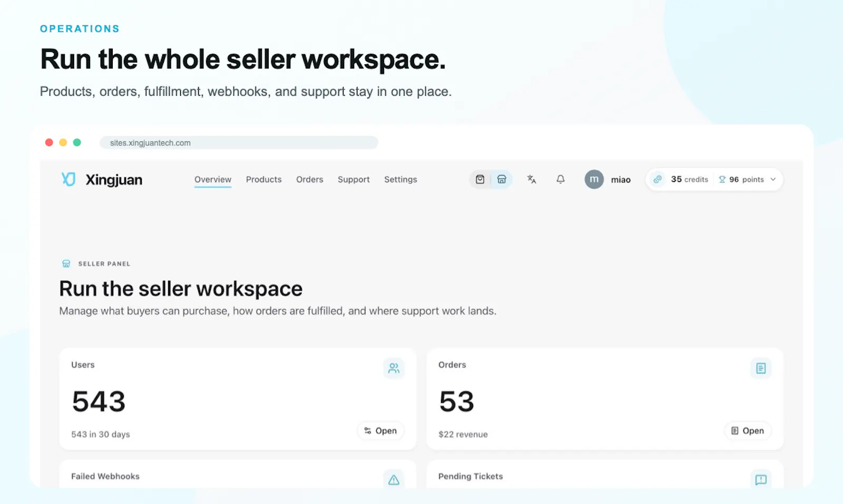Click the miao username
Screen dimensions: 843x504
coord(621,180)
